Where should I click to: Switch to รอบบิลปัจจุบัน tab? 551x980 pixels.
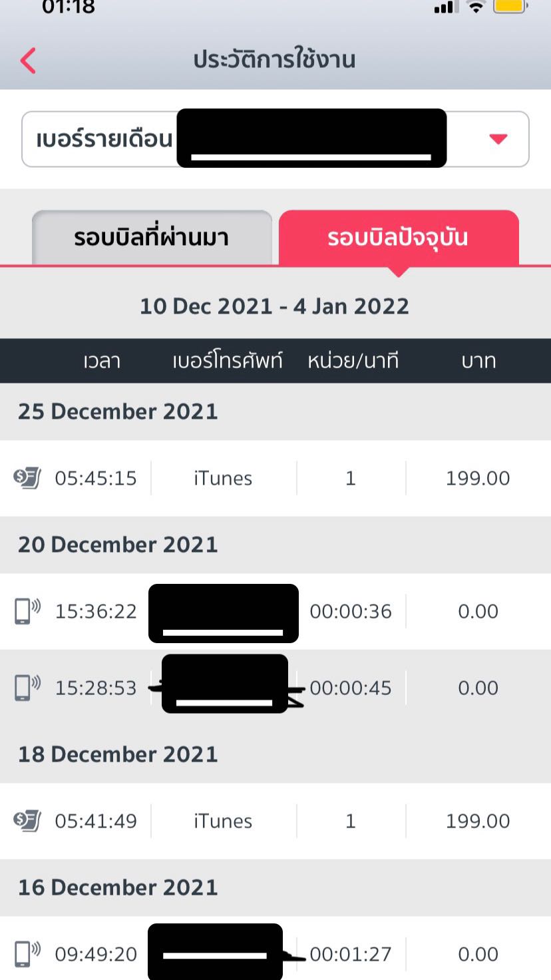(398, 238)
